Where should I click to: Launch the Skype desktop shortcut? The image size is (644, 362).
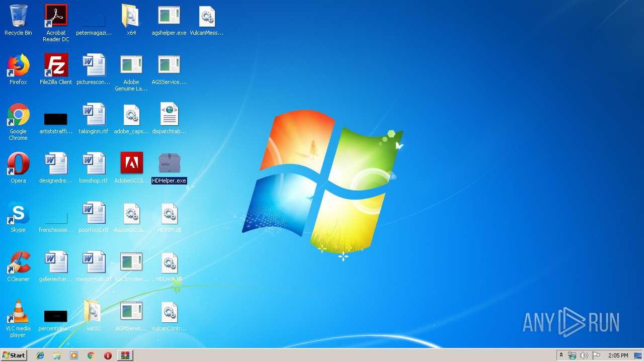(18, 218)
